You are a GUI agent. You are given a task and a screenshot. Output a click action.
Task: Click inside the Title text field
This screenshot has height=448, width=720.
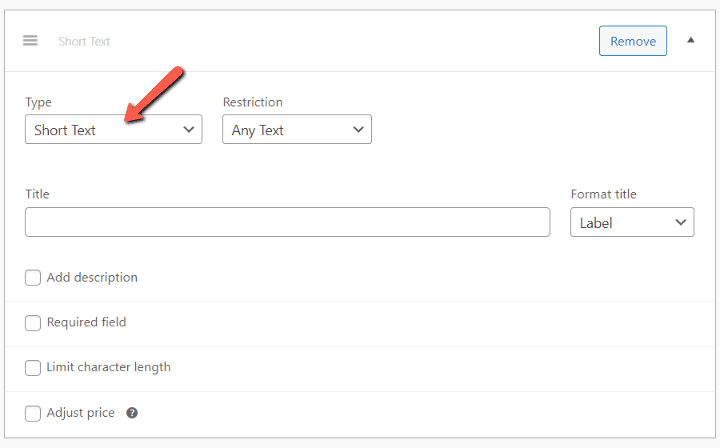pyautogui.click(x=287, y=222)
